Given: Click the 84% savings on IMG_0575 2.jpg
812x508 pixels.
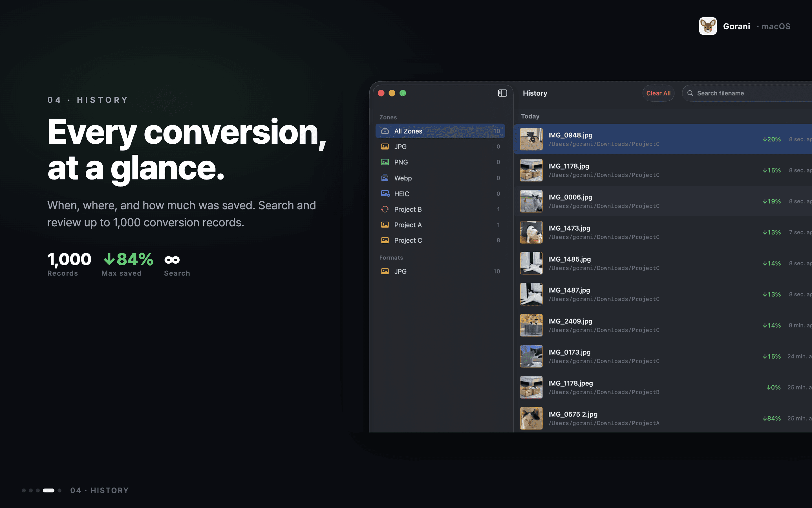Looking at the screenshot, I should point(771,418).
